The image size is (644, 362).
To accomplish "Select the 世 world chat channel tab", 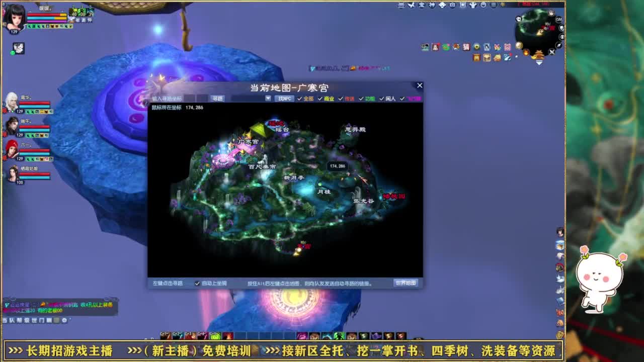I will coord(34,320).
